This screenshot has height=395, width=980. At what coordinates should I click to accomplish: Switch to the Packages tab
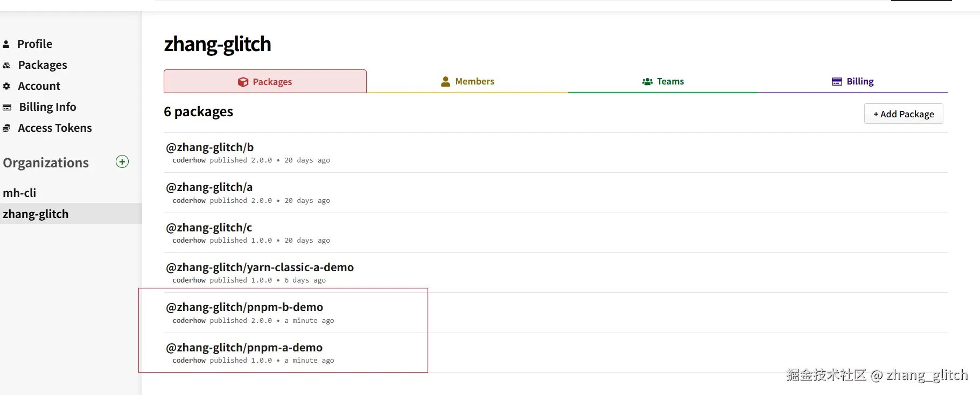click(265, 81)
